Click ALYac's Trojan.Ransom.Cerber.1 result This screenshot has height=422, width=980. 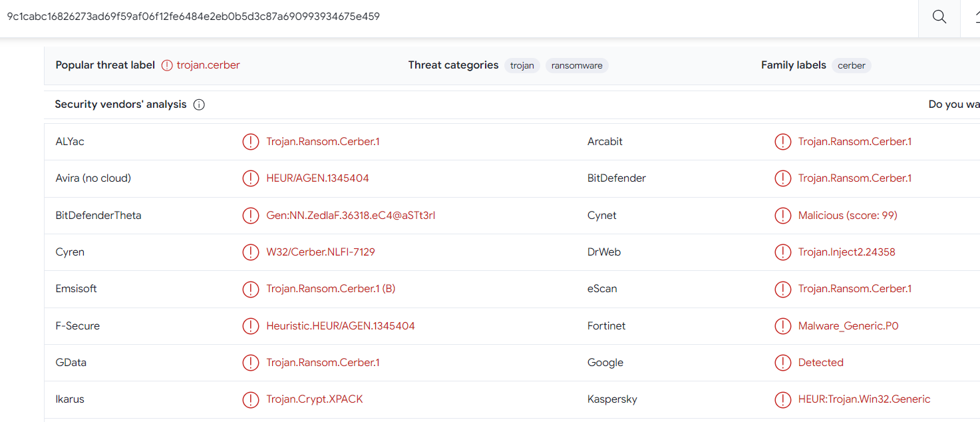tap(323, 142)
